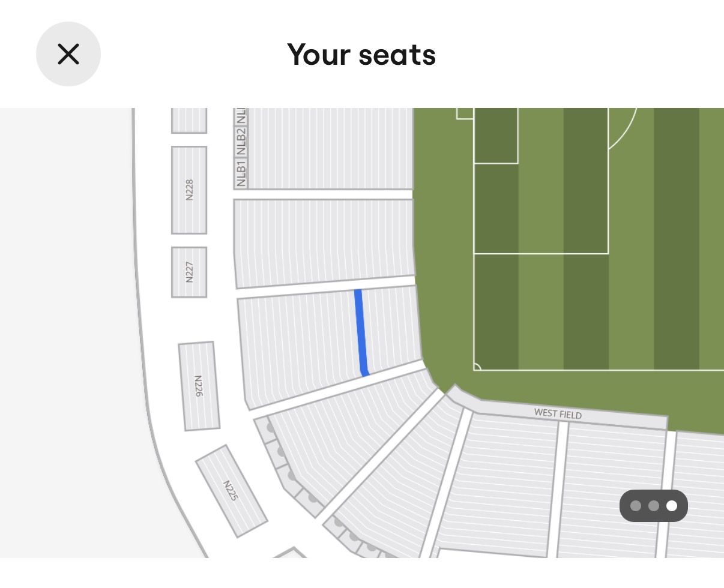Select seating block above highlighted section
The height and width of the screenshot is (588, 724).
[324, 242]
